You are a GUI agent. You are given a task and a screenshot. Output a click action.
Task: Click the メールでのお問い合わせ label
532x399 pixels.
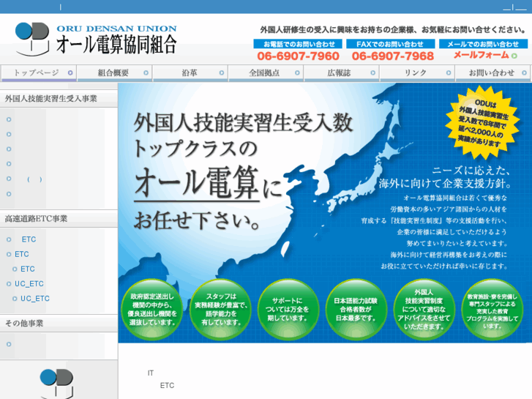pyautogui.click(x=483, y=44)
